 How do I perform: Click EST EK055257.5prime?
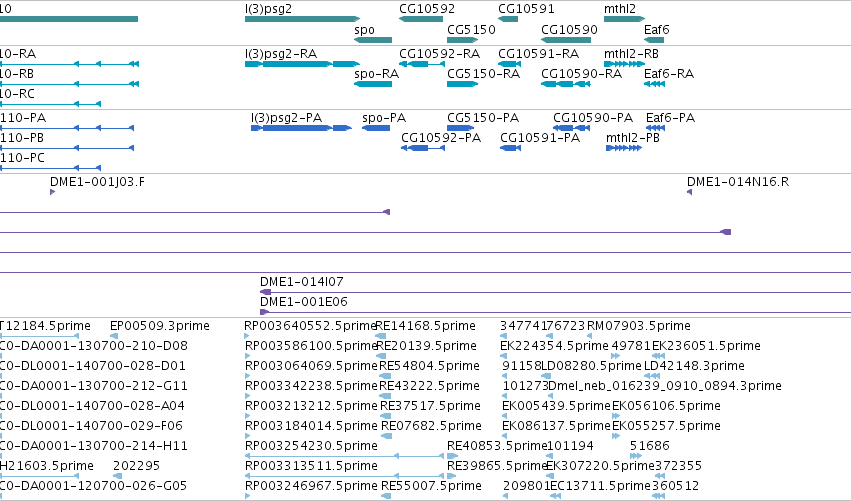tap(666, 426)
